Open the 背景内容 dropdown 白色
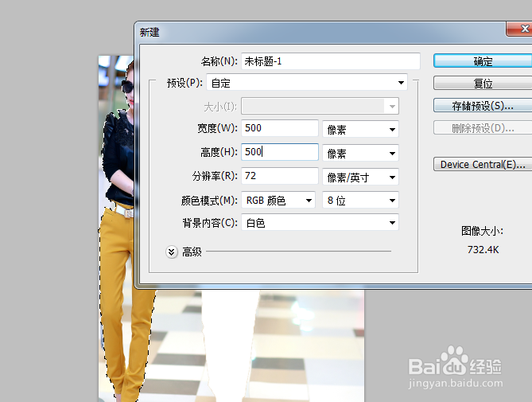This screenshot has width=532, height=402. click(x=320, y=222)
